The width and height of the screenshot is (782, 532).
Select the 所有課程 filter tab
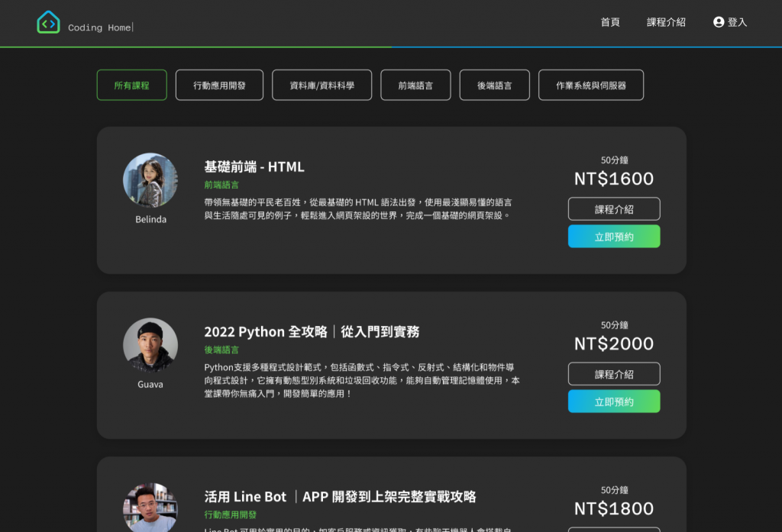pyautogui.click(x=131, y=85)
